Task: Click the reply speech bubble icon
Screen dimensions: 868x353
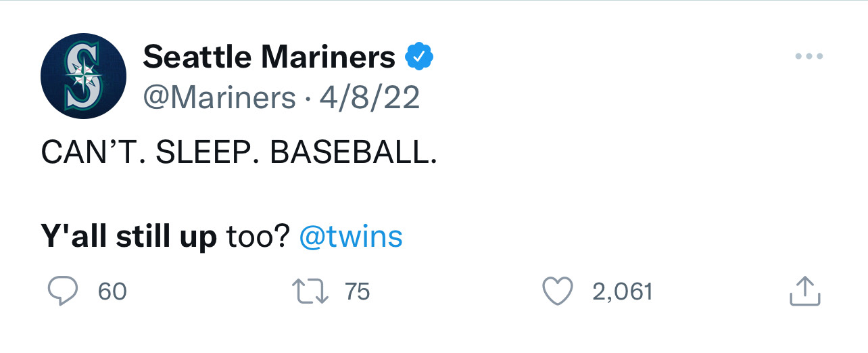Action: 63,292
